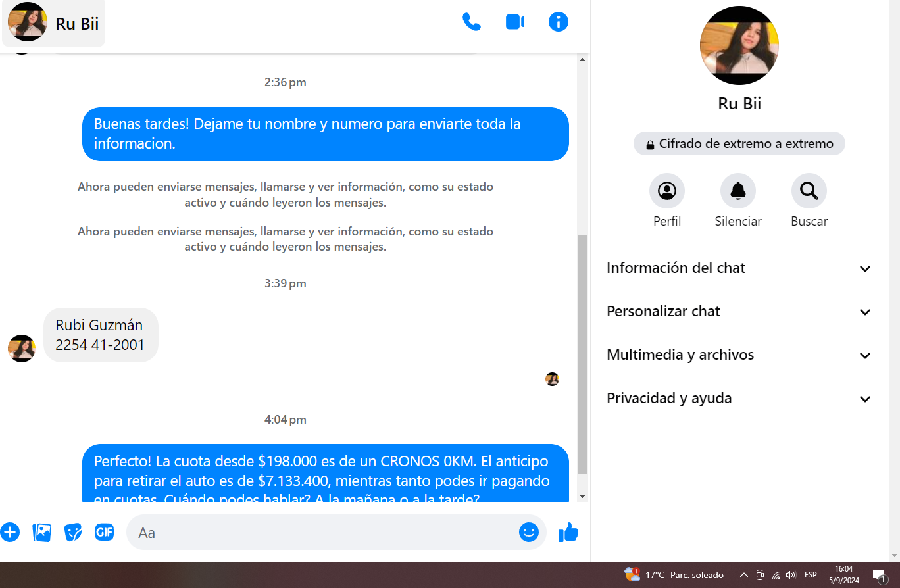Start a voice call with Ru Bii
The height and width of the screenshot is (588, 900).
coord(472,22)
